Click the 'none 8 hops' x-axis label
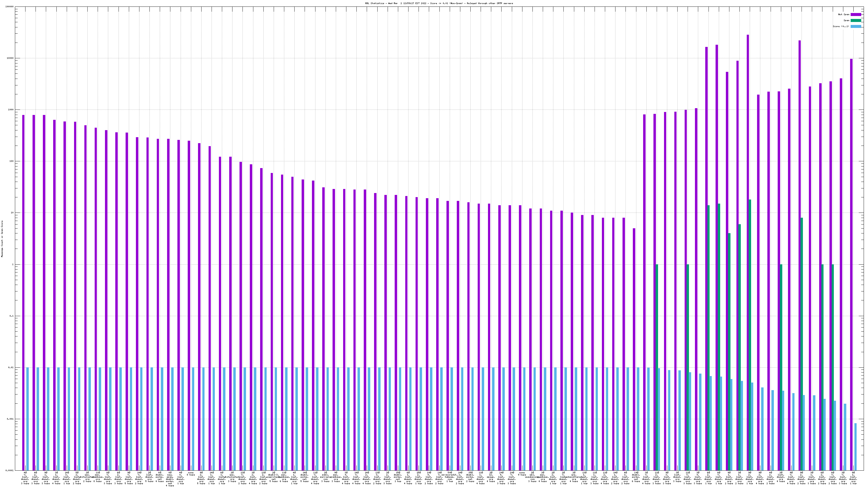Image resolution: width=868 pixels, height=488 pixels. [x=191, y=474]
